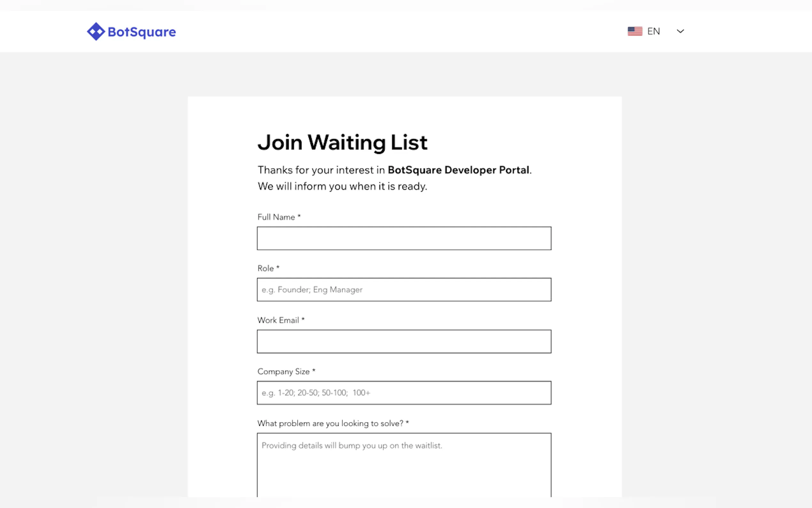The width and height of the screenshot is (812, 508).
Task: Click the Company Size field label
Action: coord(283,372)
